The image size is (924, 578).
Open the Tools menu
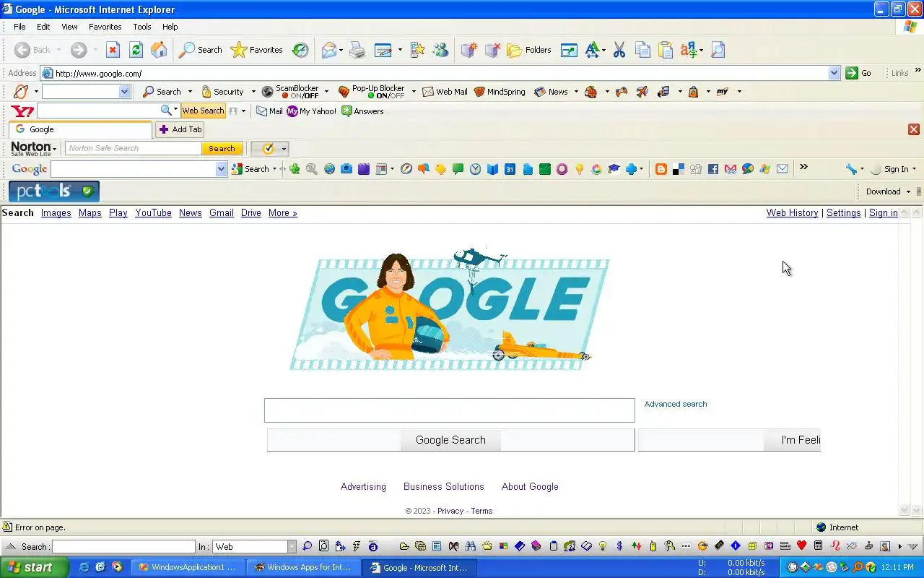click(x=142, y=27)
